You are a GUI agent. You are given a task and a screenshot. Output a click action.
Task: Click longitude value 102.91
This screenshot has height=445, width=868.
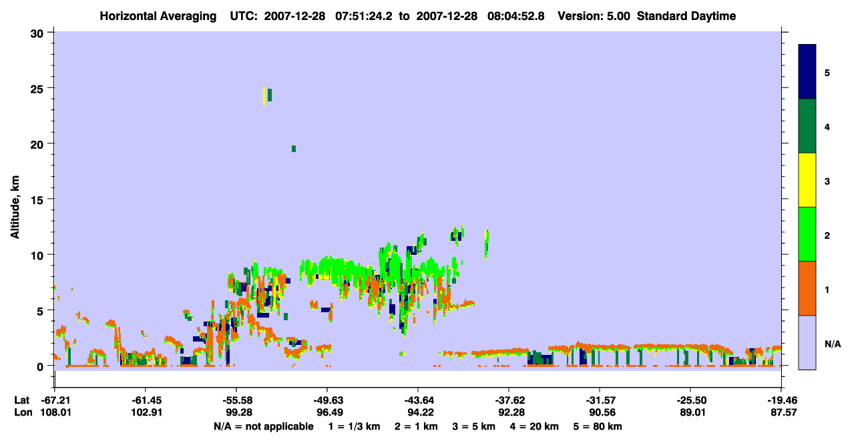(x=146, y=413)
